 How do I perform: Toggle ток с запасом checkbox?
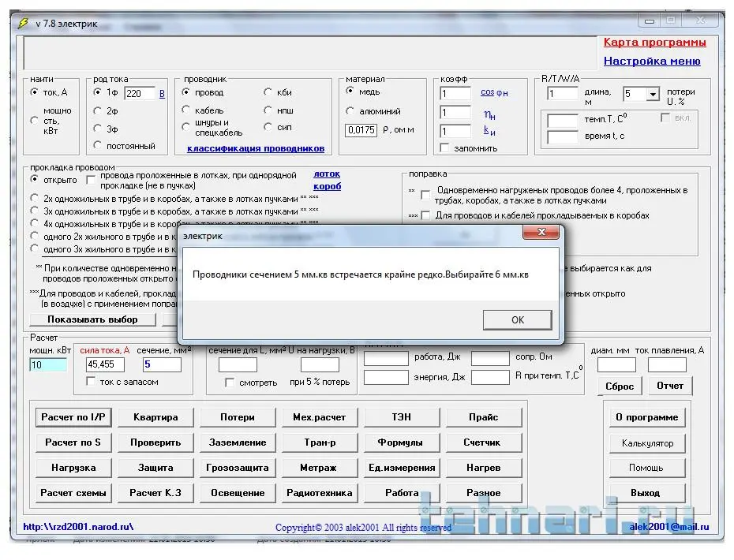pos(91,381)
